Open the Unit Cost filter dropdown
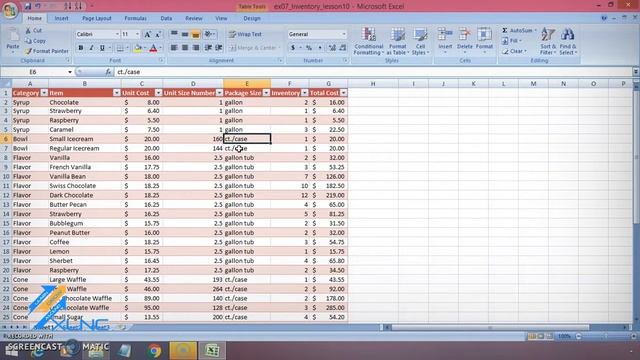The image size is (640, 360). point(158,93)
